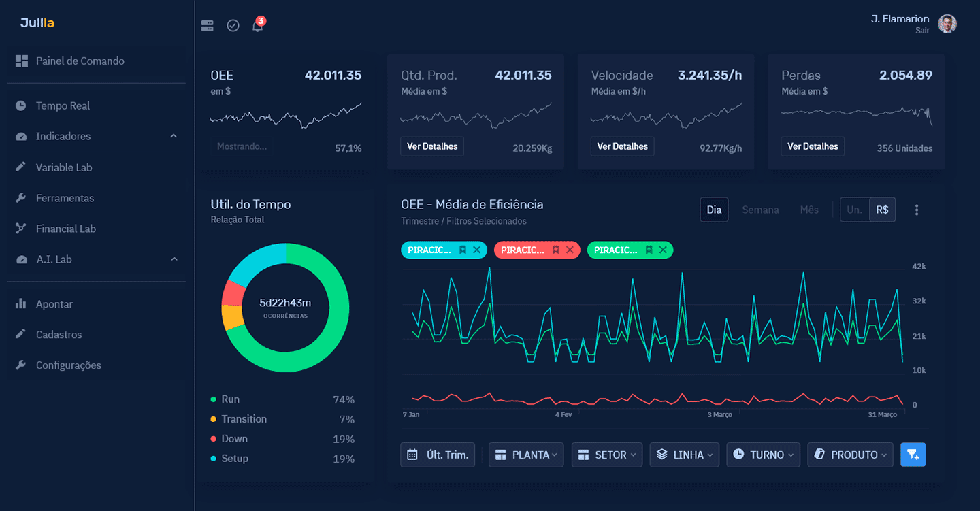Switch chart view to Semana
Screen dimensions: 980x511
(760, 210)
